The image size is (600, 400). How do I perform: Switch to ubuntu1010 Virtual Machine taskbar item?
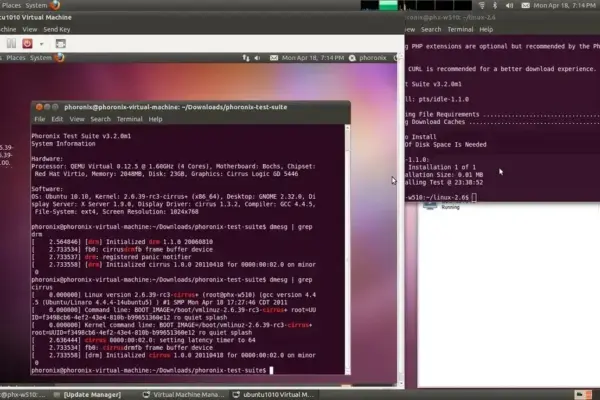tap(274, 395)
